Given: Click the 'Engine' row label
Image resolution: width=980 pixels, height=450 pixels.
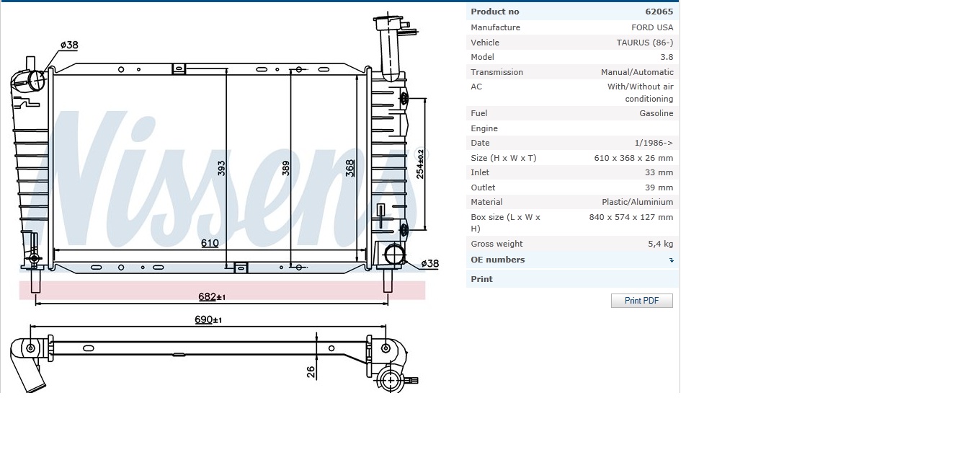Looking at the screenshot, I should [x=484, y=128].
